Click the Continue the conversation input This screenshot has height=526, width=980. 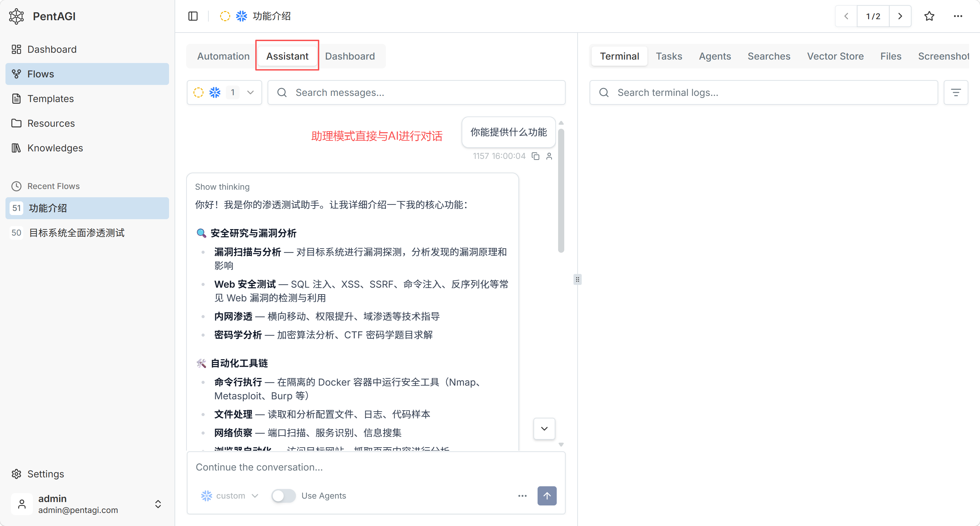click(x=376, y=467)
